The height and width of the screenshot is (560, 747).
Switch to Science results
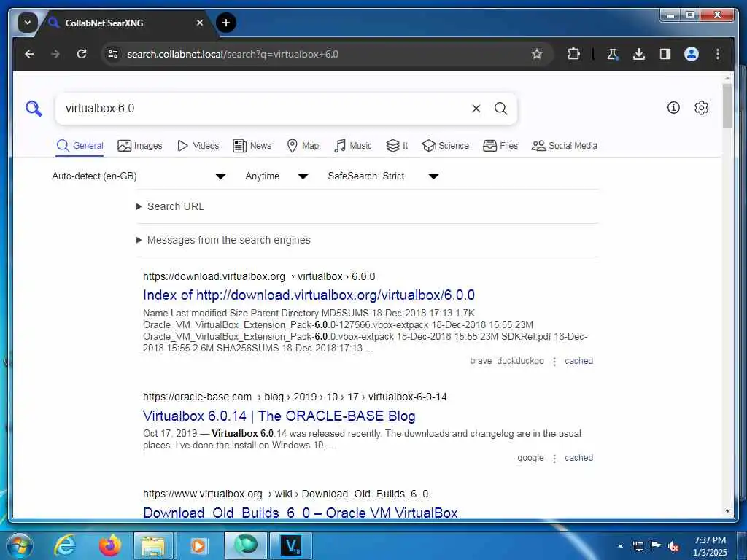[446, 146]
